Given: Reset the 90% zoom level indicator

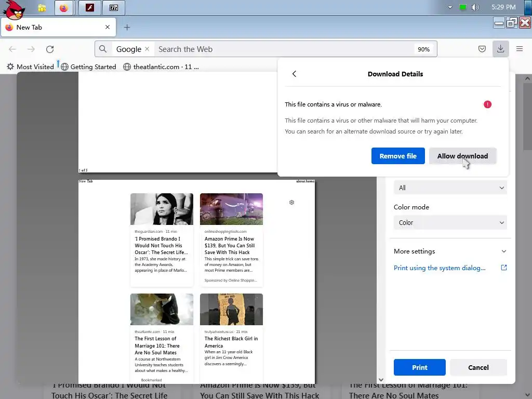Looking at the screenshot, I should click(x=423, y=49).
